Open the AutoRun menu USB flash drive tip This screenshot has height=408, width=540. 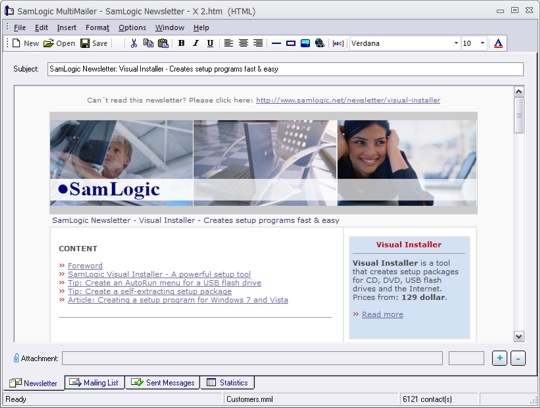164,283
